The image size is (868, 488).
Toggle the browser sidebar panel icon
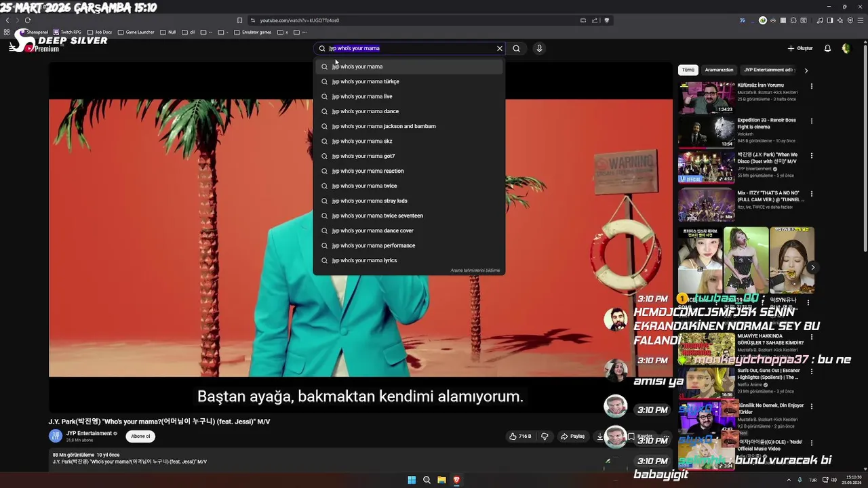point(830,20)
